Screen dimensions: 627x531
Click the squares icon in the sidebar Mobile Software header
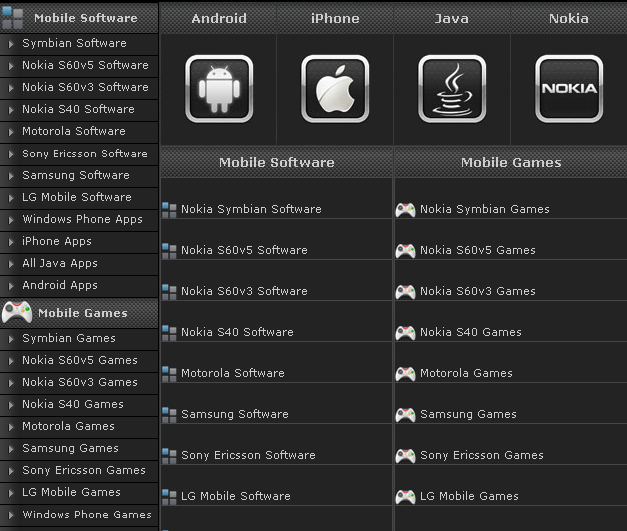coord(12,17)
